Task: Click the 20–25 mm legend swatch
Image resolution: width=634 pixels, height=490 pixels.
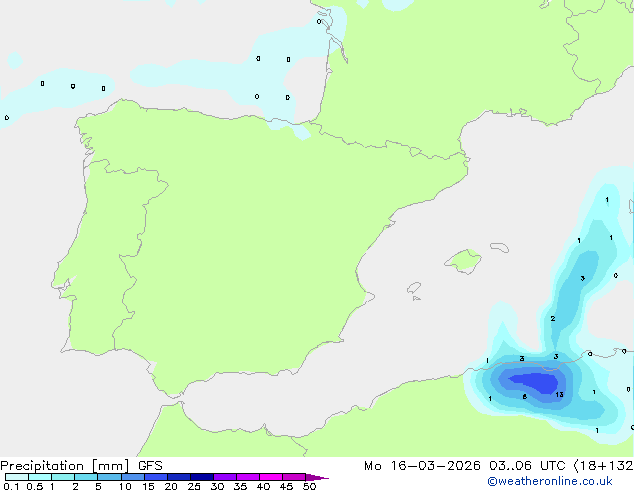Action: point(179,477)
